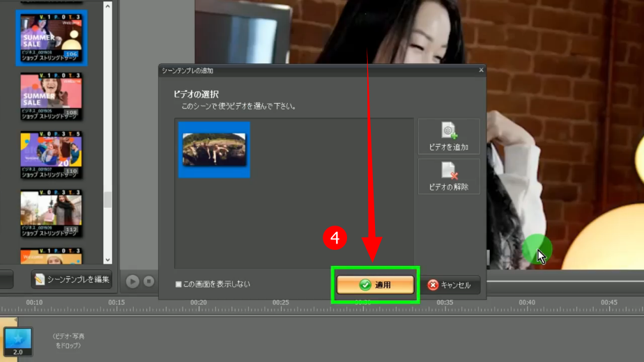The height and width of the screenshot is (362, 644).
Task: Click the ビデオを追加 (add video) button
Action: [x=448, y=136]
